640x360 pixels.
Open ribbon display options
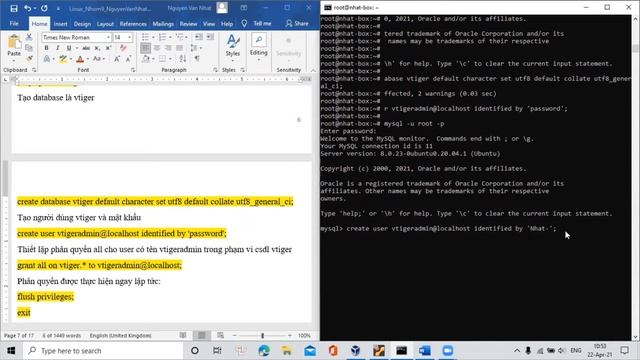[x=244, y=8]
